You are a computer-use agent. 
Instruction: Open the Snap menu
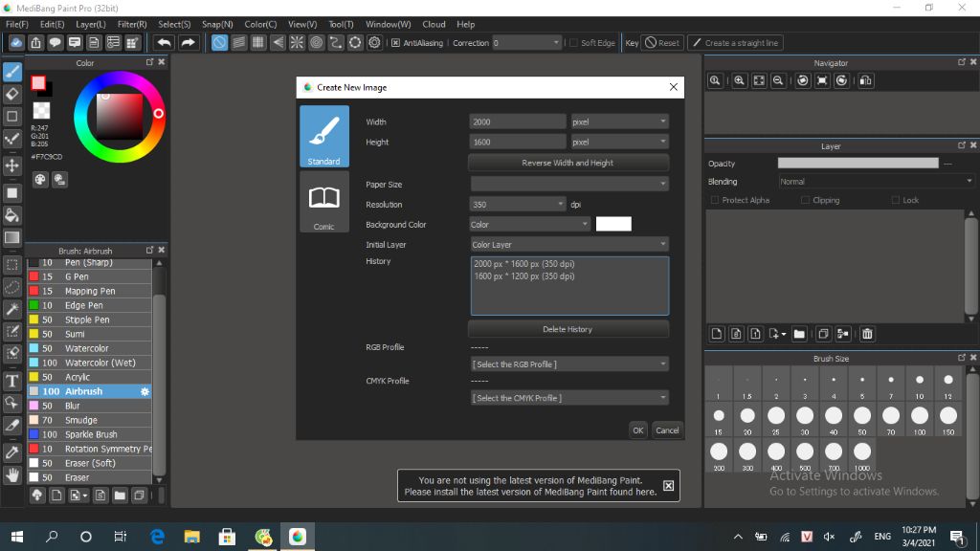[217, 24]
